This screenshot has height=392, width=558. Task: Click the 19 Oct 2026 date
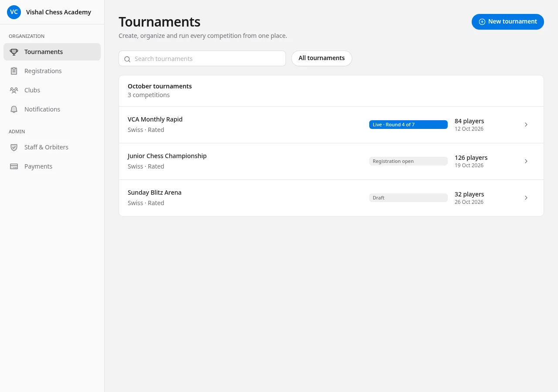tap(469, 166)
